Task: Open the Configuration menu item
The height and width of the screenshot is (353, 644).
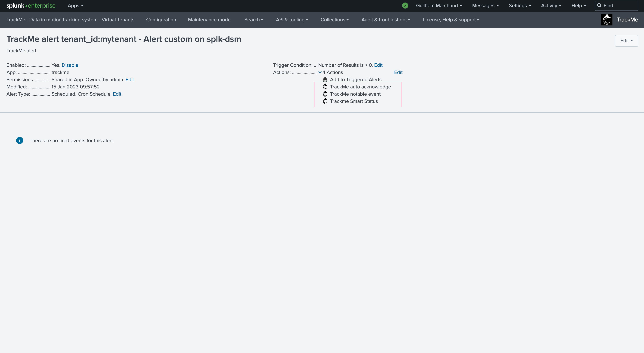Action: (x=161, y=20)
